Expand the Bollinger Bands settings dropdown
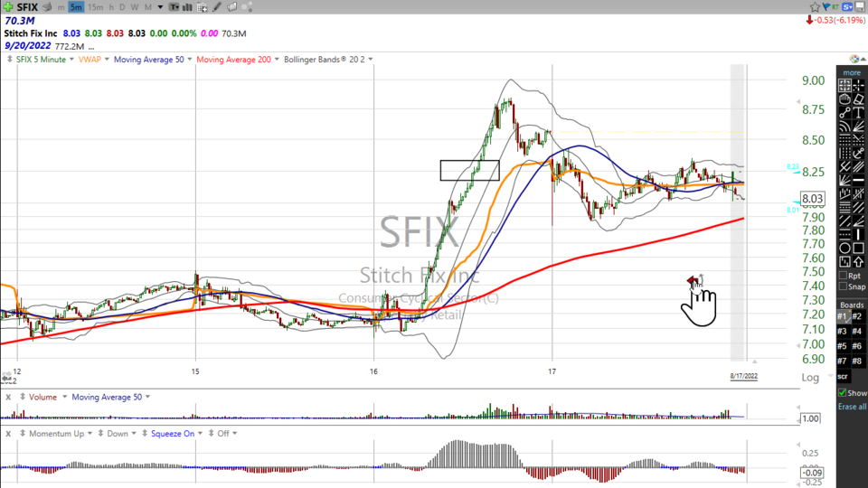Screen dimensions: 868x488 click(370, 60)
